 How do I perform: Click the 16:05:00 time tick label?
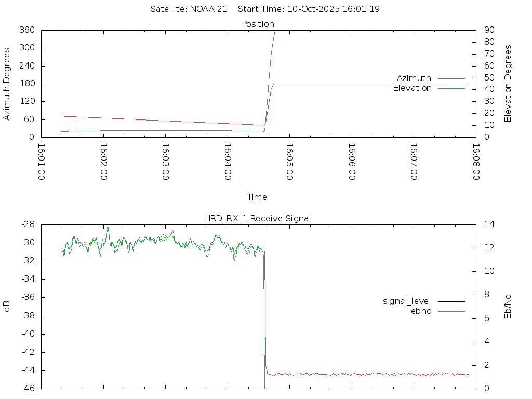coord(289,162)
